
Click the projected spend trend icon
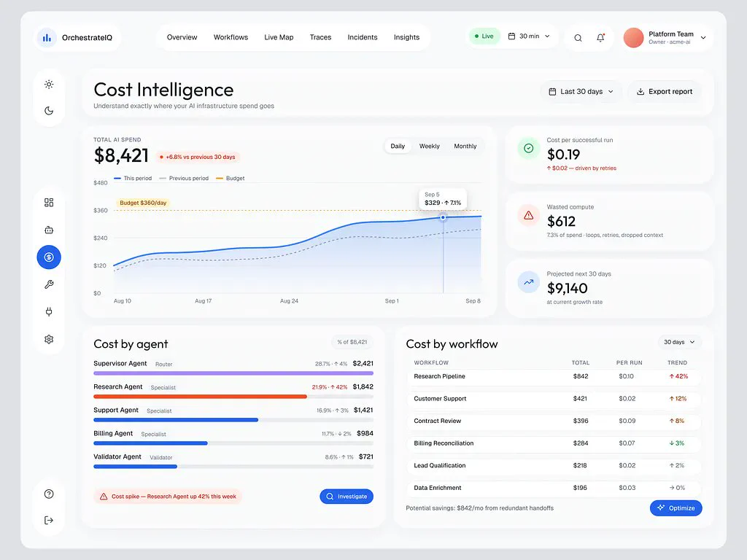pyautogui.click(x=528, y=282)
